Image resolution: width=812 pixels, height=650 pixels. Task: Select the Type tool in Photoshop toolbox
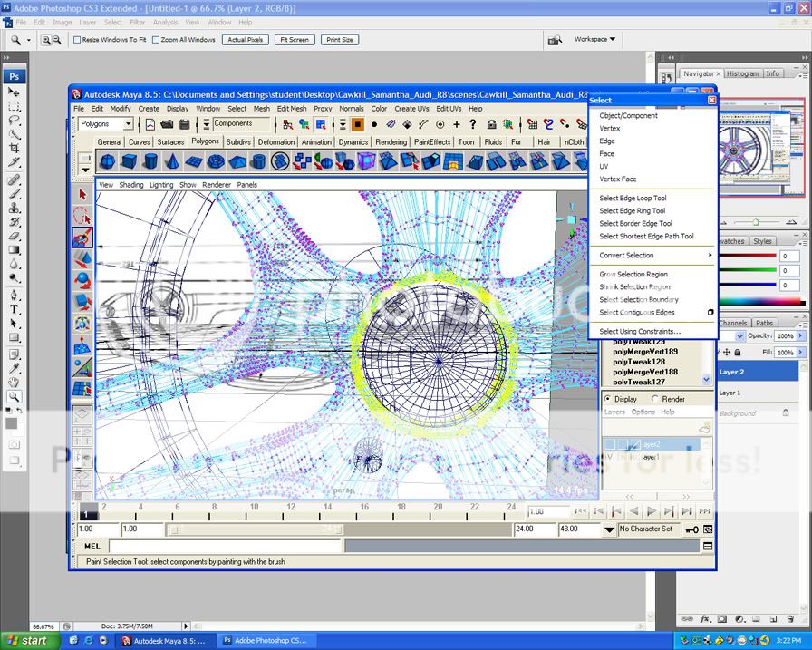(14, 309)
